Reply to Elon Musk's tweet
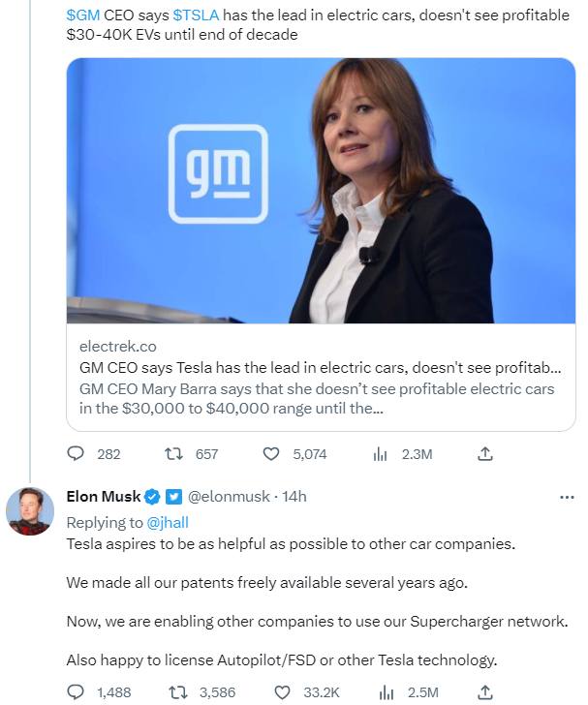The height and width of the screenshot is (705, 588). [x=77, y=691]
